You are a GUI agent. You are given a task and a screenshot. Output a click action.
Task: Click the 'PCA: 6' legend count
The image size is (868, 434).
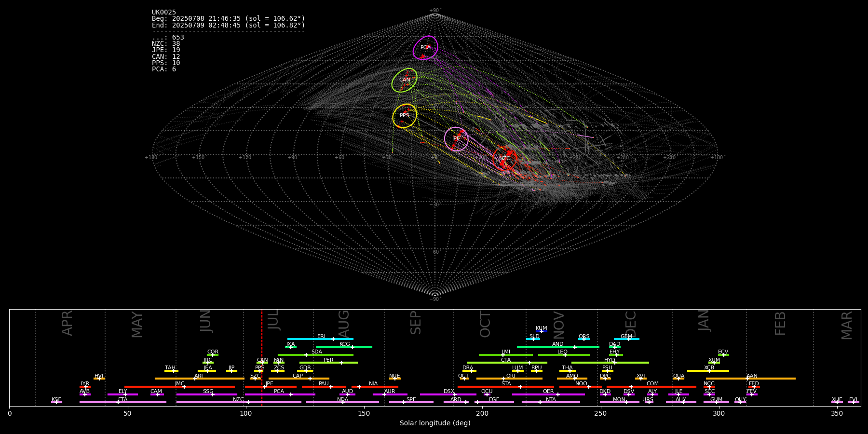point(164,69)
